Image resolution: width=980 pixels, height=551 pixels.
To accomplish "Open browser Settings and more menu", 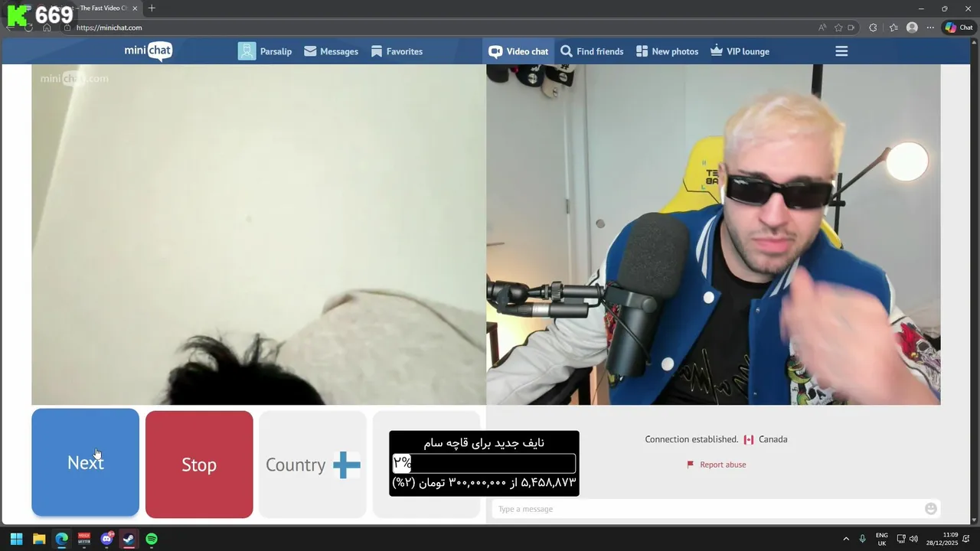I will (x=930, y=28).
